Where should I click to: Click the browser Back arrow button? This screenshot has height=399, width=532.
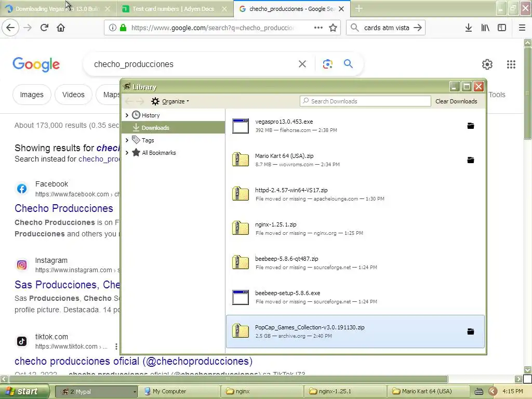(x=10, y=28)
